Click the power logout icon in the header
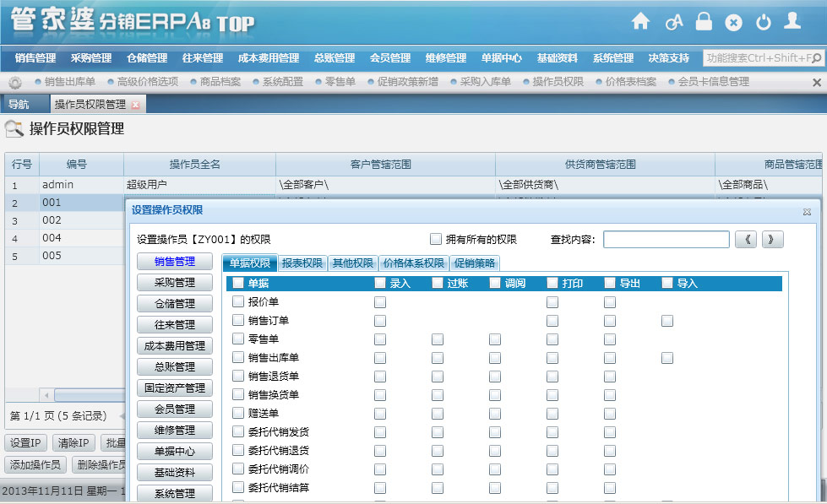The image size is (827, 504). click(763, 22)
